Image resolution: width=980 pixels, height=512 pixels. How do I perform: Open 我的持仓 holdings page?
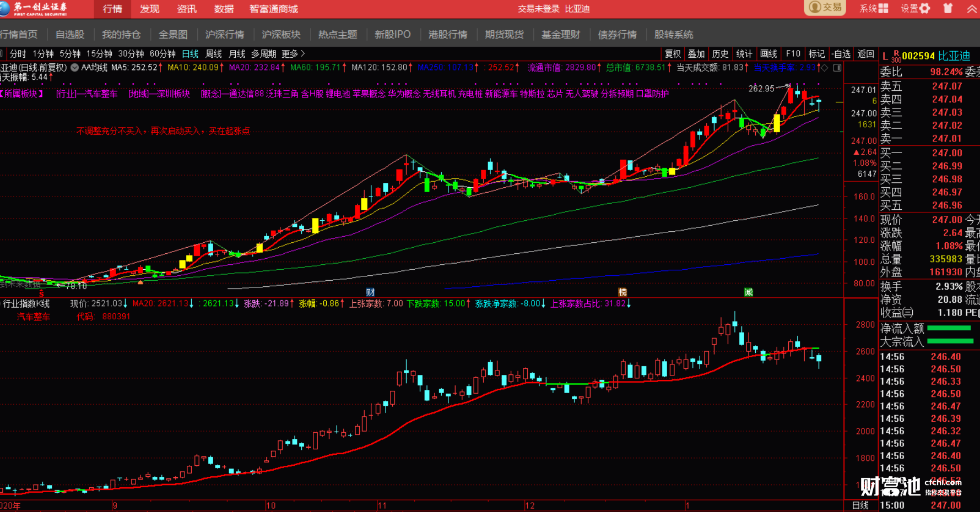121,35
